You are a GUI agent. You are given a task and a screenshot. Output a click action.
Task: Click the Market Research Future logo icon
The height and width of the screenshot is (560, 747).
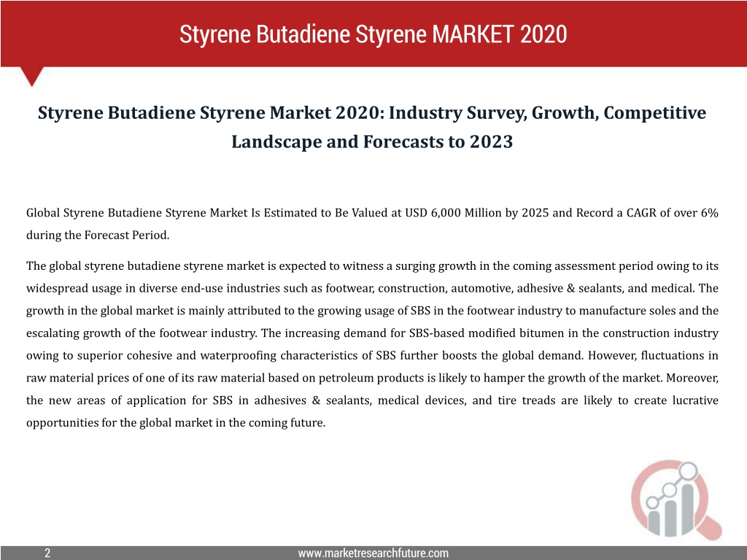pos(676,500)
